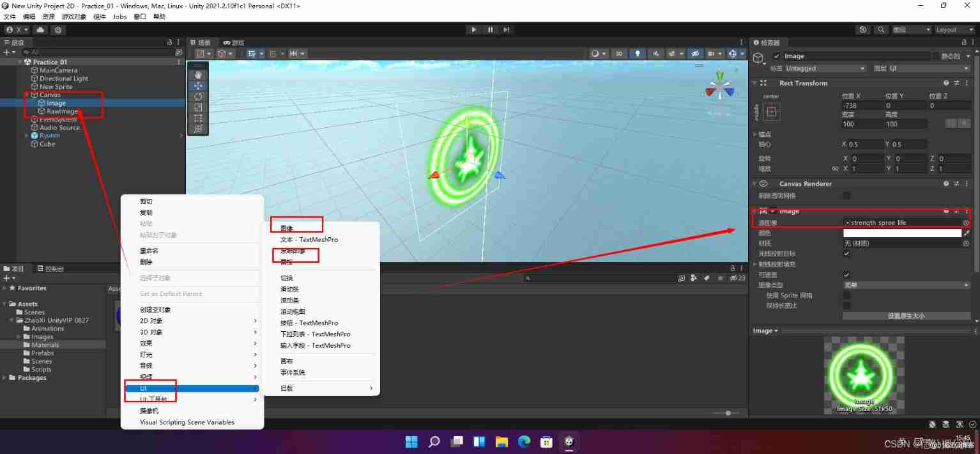Screen dimensions: 980x454
Task: Click the 3D view toggle button in Scene toolbar
Action: click(618, 54)
